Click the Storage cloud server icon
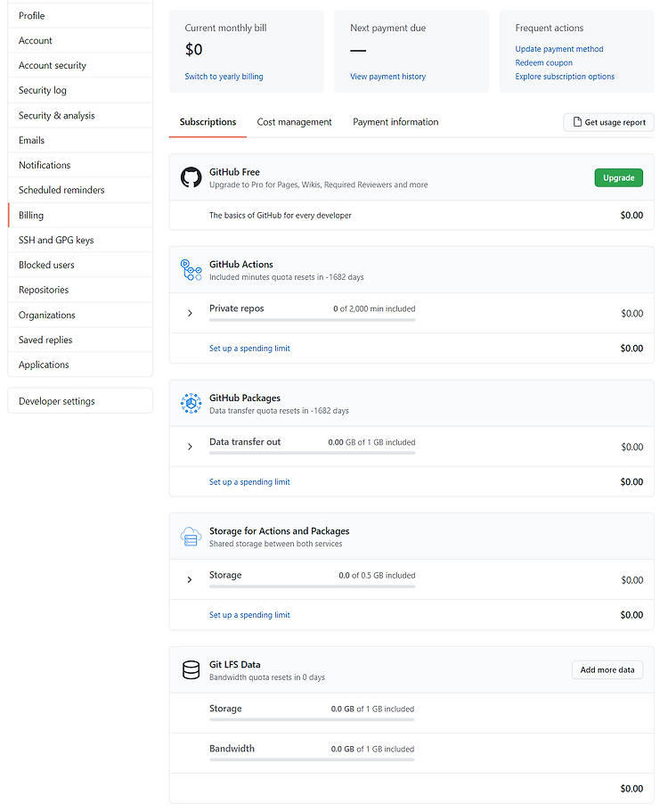 click(x=191, y=537)
